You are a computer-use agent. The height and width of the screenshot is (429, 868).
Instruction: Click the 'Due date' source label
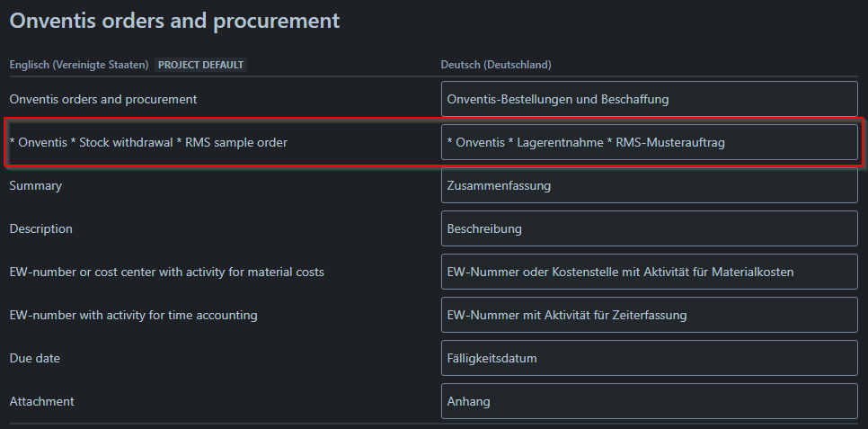(x=34, y=358)
